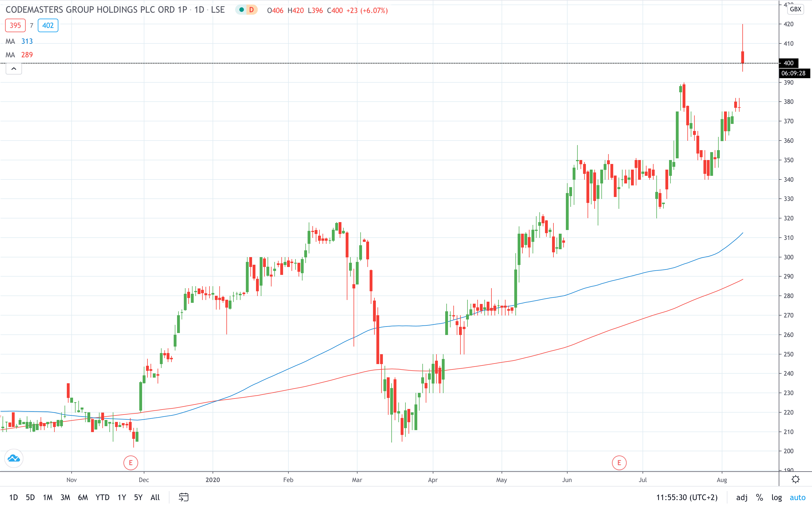The width and height of the screenshot is (812, 508).
Task: Toggle auto scale mode
Action: tap(798, 497)
